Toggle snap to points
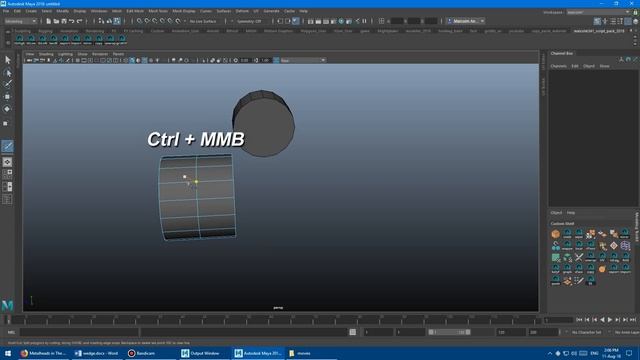This screenshot has height=360, width=640. (155, 21)
